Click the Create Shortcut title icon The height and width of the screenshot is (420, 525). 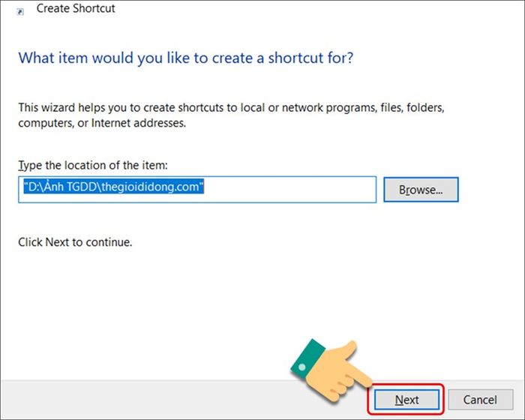point(20,12)
